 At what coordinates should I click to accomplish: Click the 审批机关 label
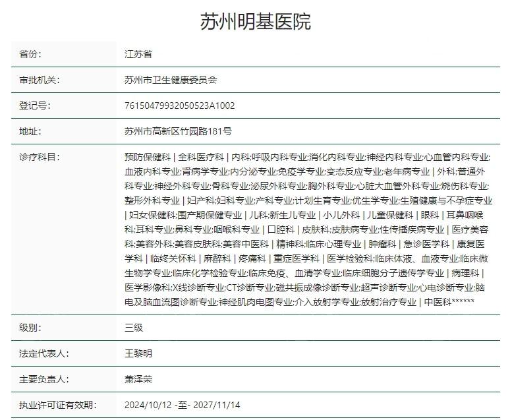click(39, 80)
